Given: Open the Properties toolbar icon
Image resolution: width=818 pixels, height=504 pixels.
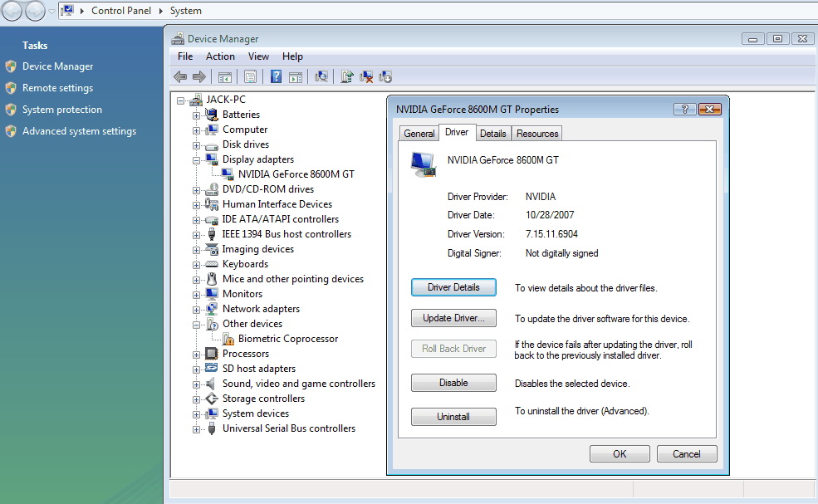Looking at the screenshot, I should (x=251, y=77).
